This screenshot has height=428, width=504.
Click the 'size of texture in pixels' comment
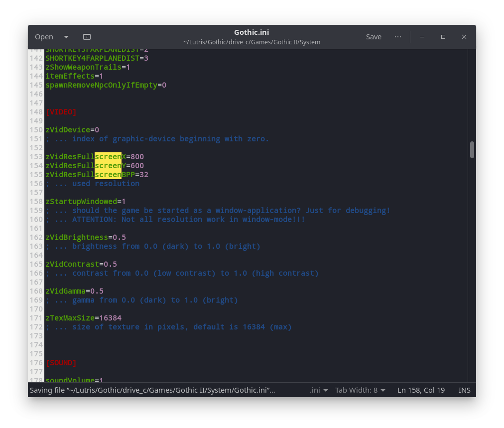[168, 327]
